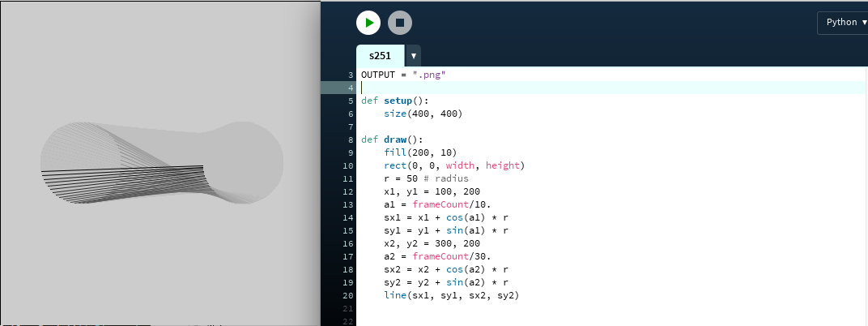Stop the running sketch
The width and height of the screenshot is (868, 326).
coord(400,23)
